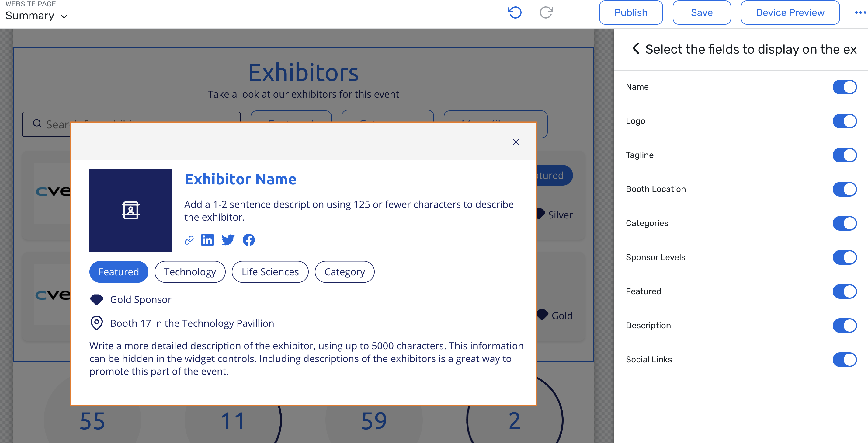Click the Publish button
This screenshot has width=868, height=443.
click(x=631, y=12)
